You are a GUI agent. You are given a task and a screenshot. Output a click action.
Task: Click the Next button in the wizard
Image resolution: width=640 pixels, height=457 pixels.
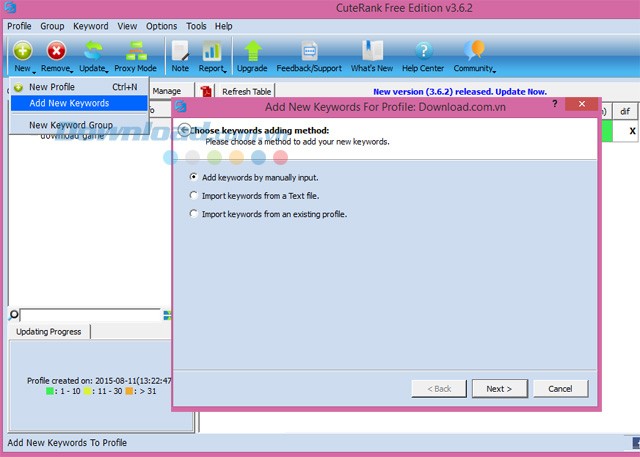499,388
